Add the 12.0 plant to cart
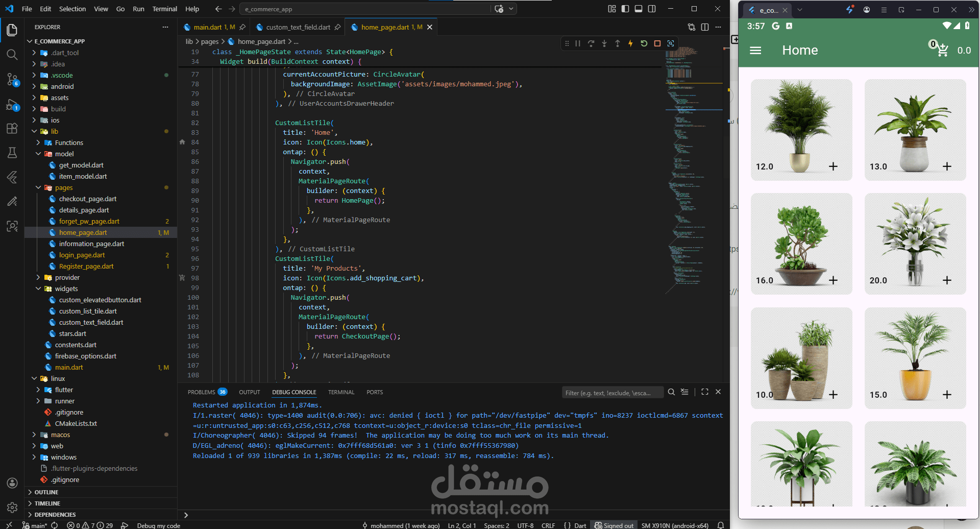Image resolution: width=980 pixels, height=529 pixels. 833,166
